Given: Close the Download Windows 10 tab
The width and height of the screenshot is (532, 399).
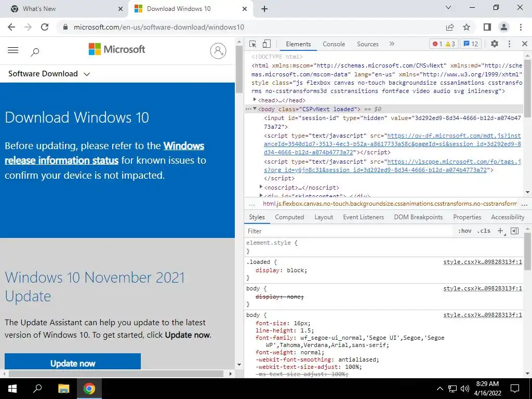Looking at the screenshot, I should (245, 9).
